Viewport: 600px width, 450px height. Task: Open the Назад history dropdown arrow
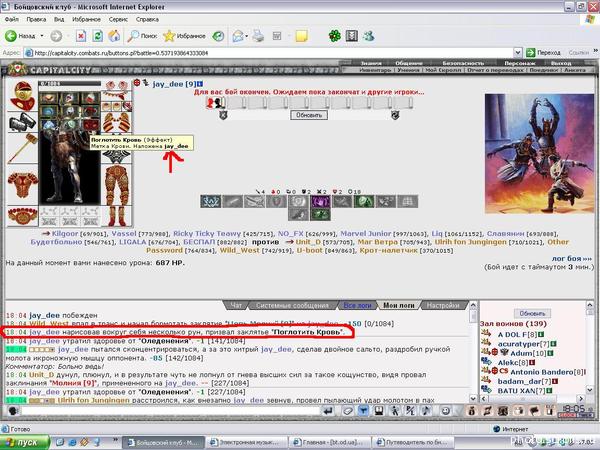coord(42,36)
